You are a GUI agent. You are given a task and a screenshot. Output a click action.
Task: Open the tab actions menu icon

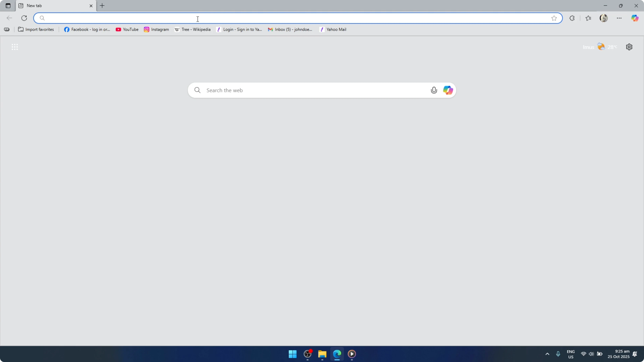[x=8, y=5]
